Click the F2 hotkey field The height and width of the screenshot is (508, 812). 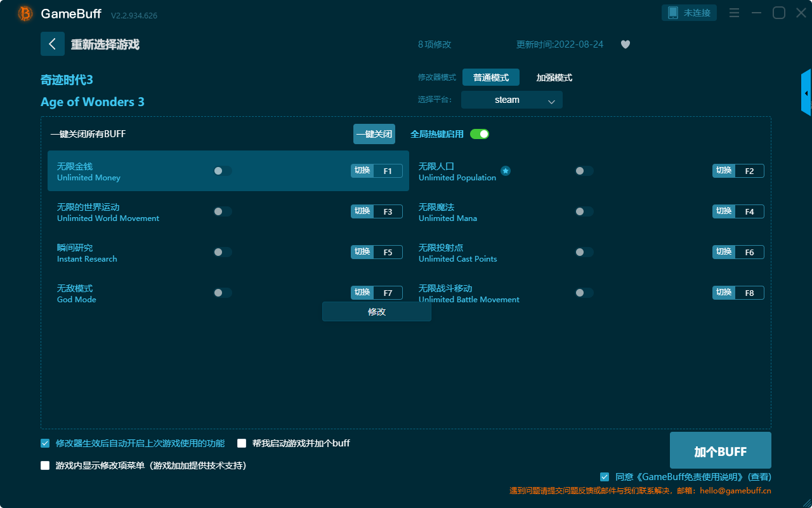tap(749, 171)
